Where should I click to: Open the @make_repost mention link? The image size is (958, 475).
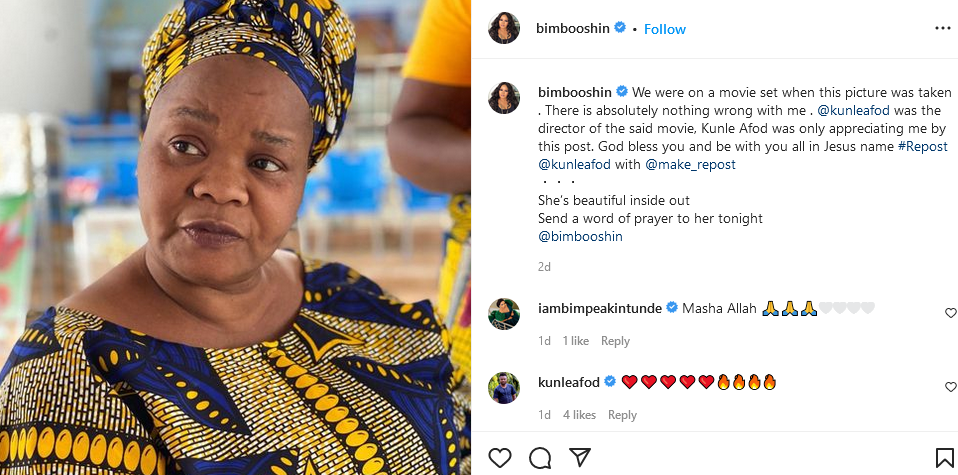[690, 164]
